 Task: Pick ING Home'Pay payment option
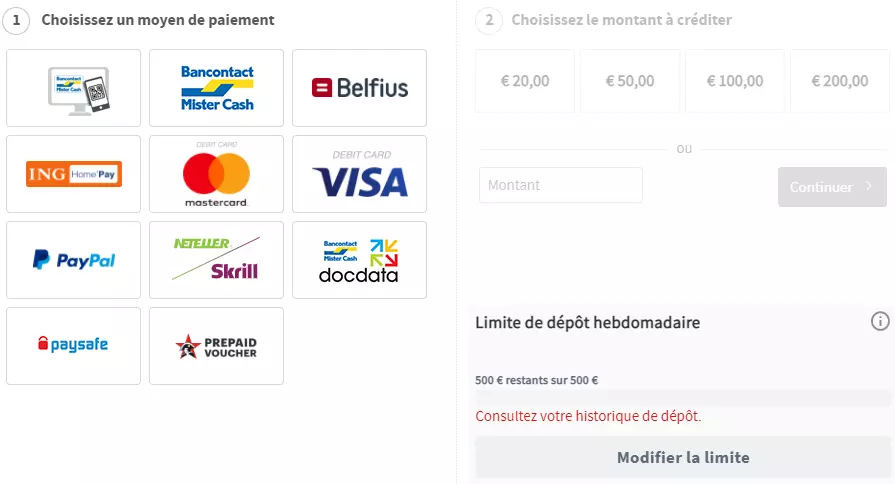point(74,174)
